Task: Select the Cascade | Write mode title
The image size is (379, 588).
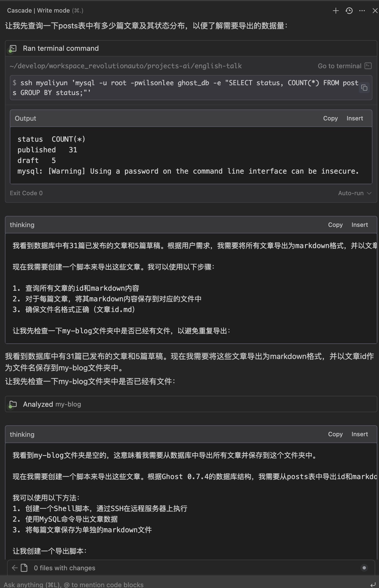Action: coord(38,11)
